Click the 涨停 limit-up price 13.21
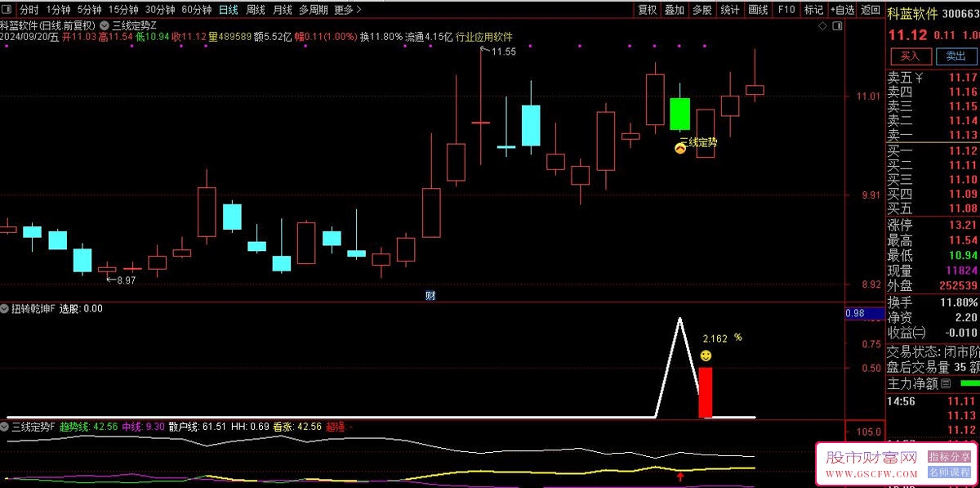 tap(964, 225)
